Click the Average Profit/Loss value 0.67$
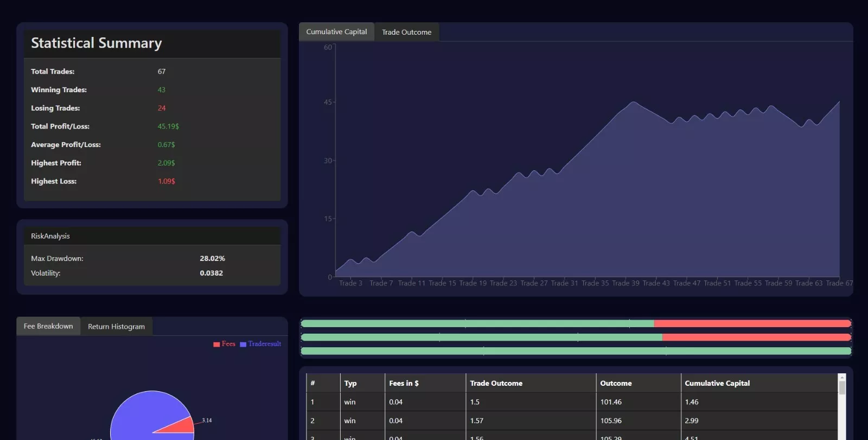 tap(166, 145)
